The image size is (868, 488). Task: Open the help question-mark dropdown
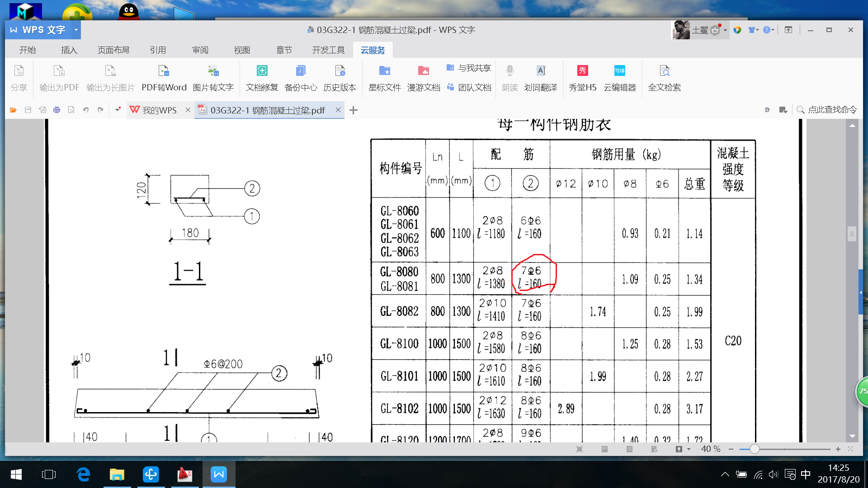pyautogui.click(x=769, y=30)
